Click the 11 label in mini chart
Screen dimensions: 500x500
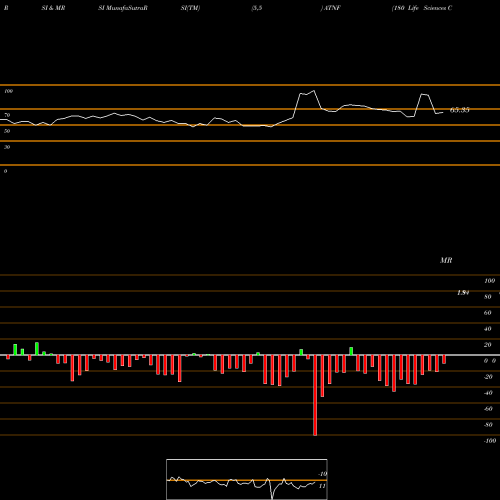coord(322,486)
